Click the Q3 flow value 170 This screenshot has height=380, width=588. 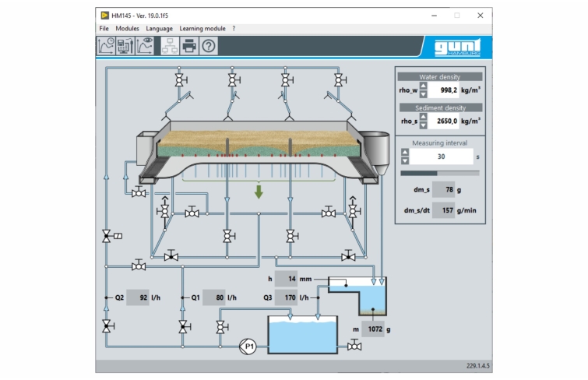[x=286, y=297]
